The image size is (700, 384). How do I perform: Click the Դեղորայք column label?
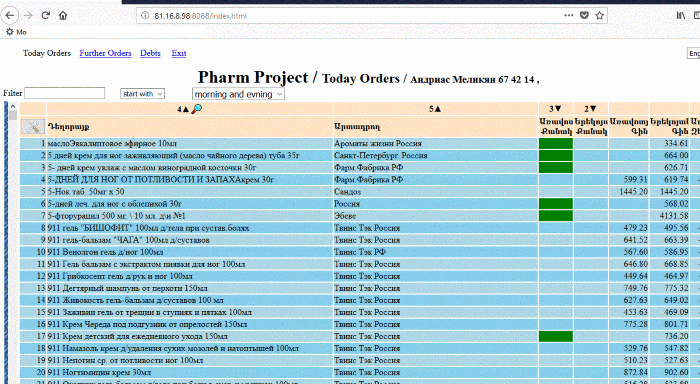69,127
